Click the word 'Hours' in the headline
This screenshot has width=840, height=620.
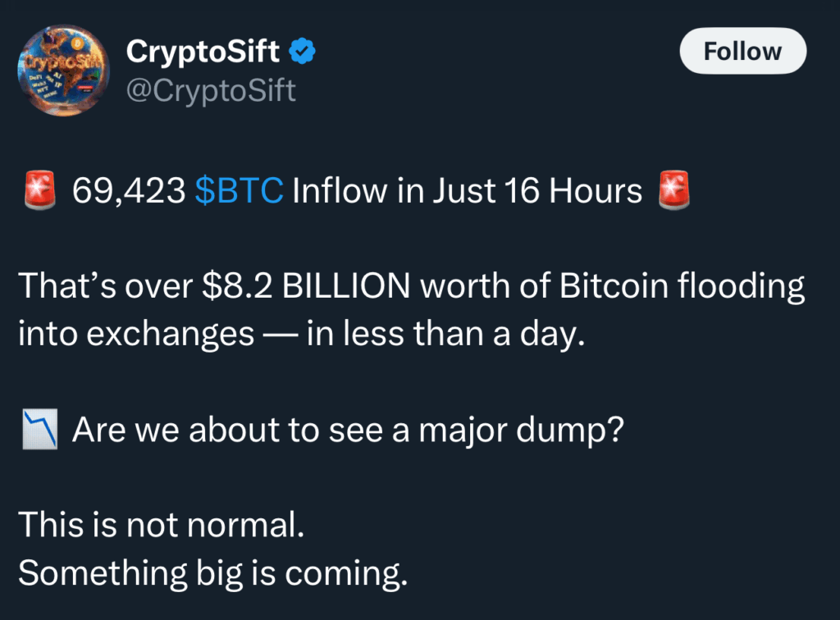pos(596,190)
